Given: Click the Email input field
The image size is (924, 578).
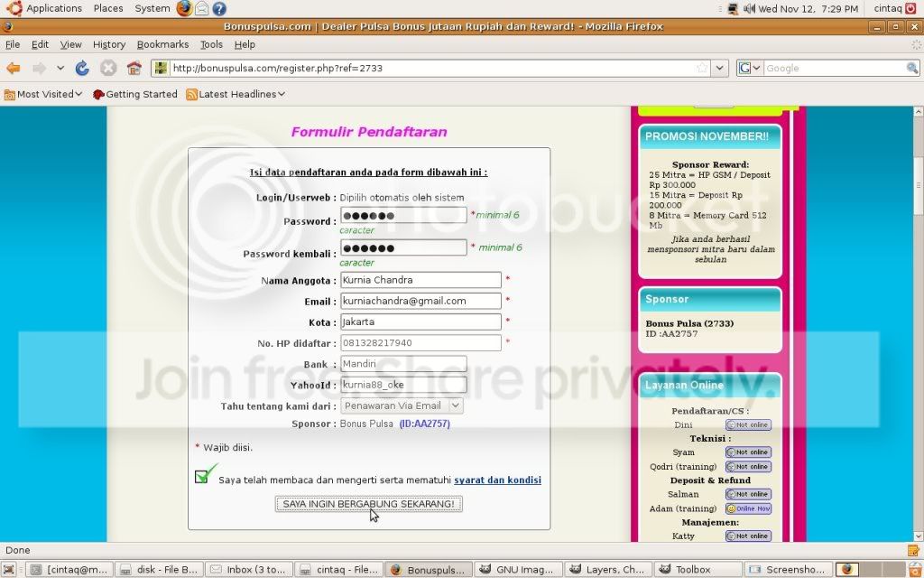Looking at the screenshot, I should (420, 301).
